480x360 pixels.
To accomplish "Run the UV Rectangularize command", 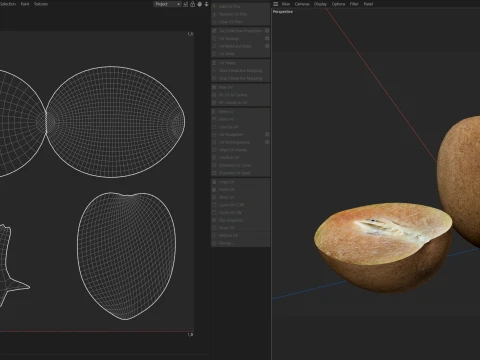I will (237, 142).
